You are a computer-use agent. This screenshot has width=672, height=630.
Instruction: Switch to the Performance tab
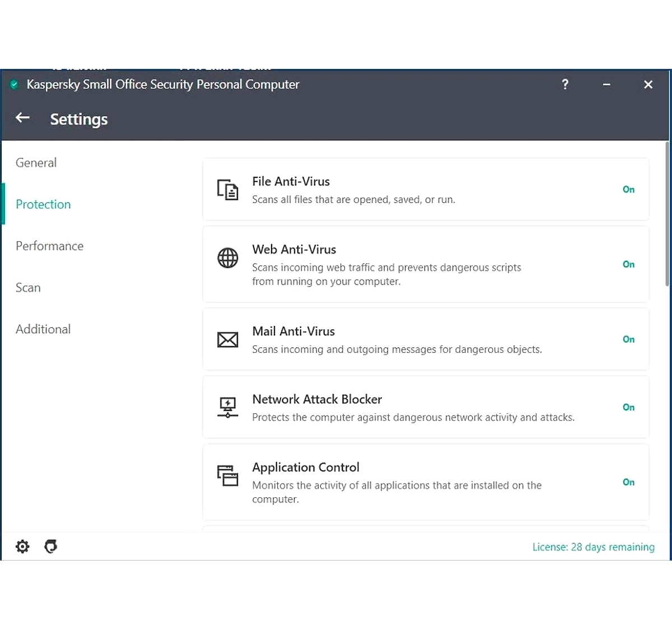click(49, 246)
